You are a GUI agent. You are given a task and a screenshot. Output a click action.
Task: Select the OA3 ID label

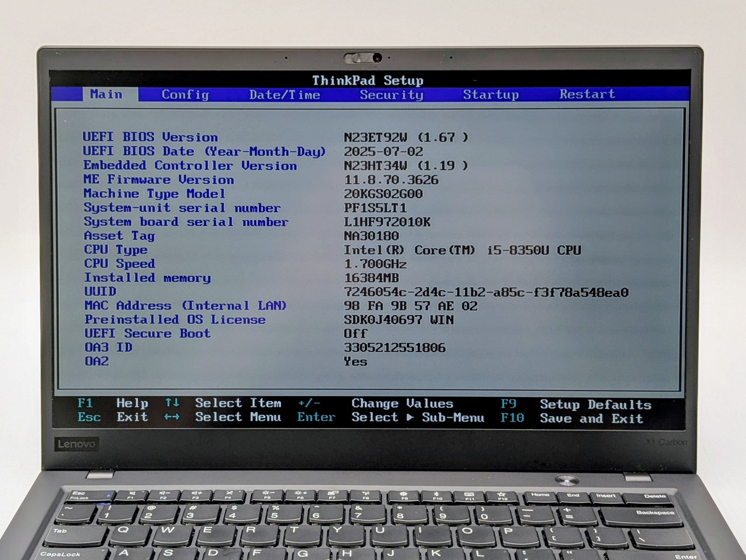[x=108, y=347]
